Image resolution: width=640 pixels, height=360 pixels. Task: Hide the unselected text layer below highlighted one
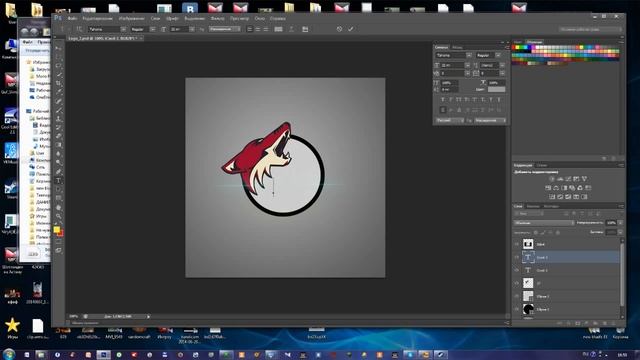tap(517, 270)
